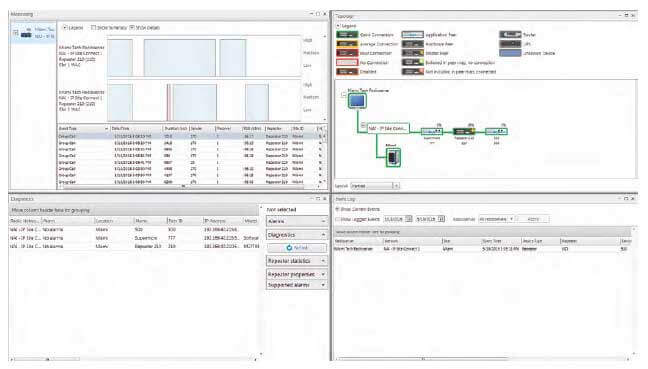Click the radio system icon in Monitoring sidebar
648x369 pixels.
click(x=26, y=33)
